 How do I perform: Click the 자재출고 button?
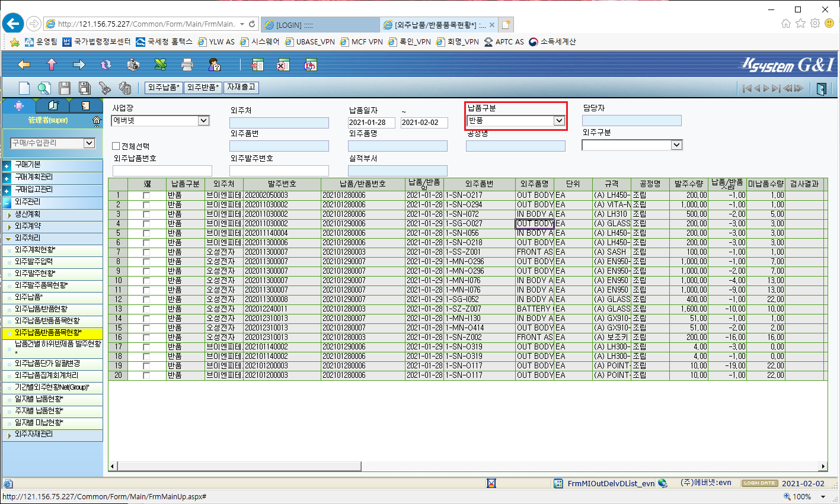(x=241, y=88)
